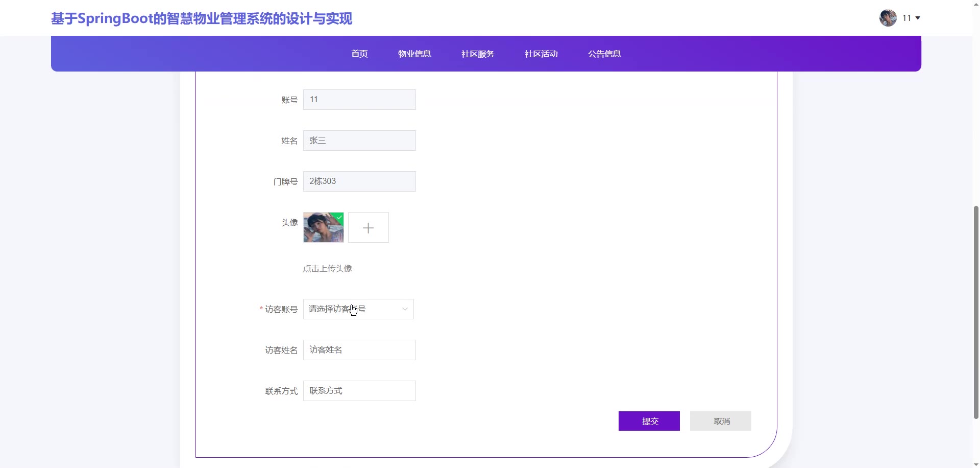This screenshot has width=980, height=468.
Task: Select the uploaded avatar thumbnail
Action: [x=323, y=228]
